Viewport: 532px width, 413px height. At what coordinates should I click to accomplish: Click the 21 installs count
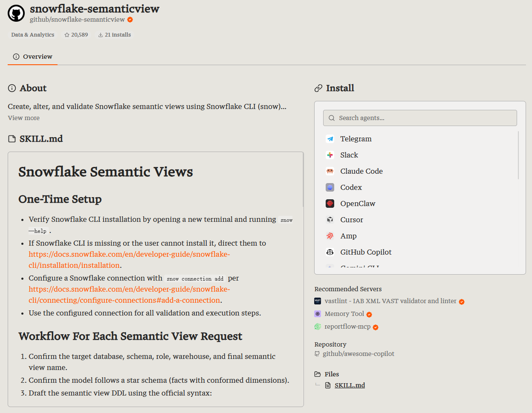point(118,35)
